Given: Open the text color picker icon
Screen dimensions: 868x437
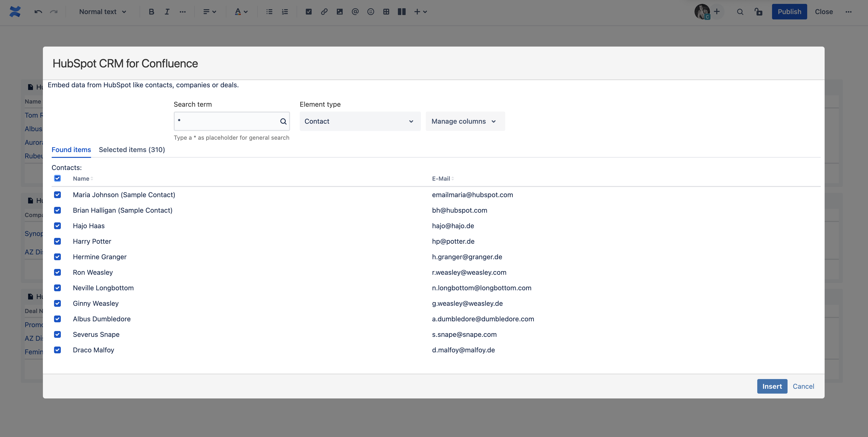Looking at the screenshot, I should point(241,12).
